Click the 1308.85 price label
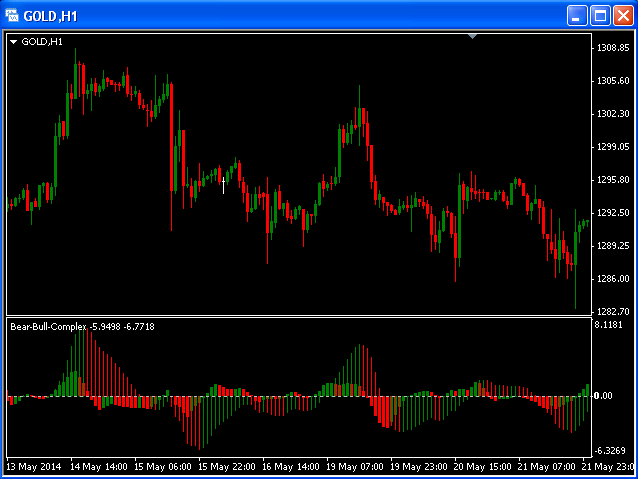The image size is (640, 480). pyautogui.click(x=613, y=48)
